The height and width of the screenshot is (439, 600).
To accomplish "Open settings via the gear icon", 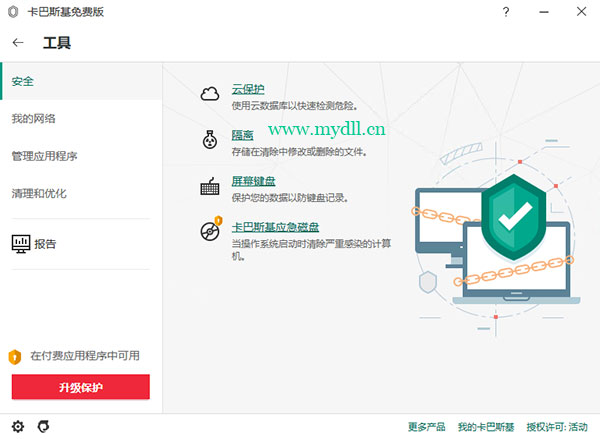I will tap(18, 426).
